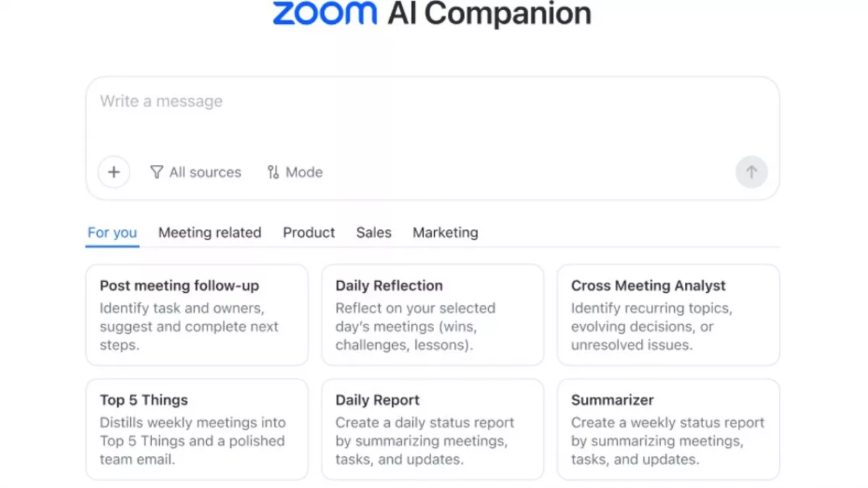
Task: Launch the Daily Report prompt card
Action: [433, 429]
